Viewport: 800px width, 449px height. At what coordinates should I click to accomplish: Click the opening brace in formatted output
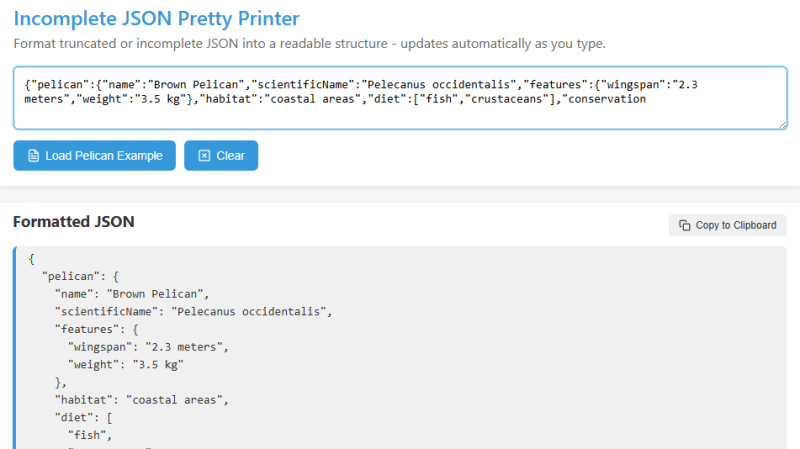pyautogui.click(x=32, y=258)
